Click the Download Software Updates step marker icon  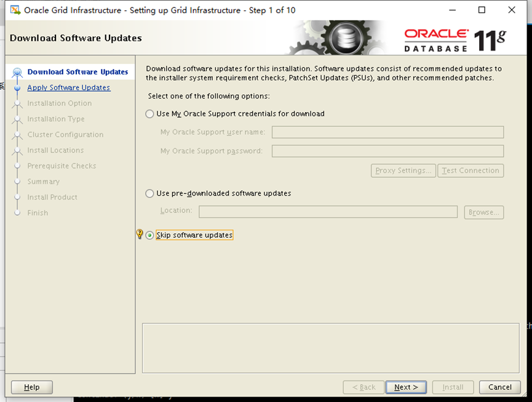(x=17, y=72)
